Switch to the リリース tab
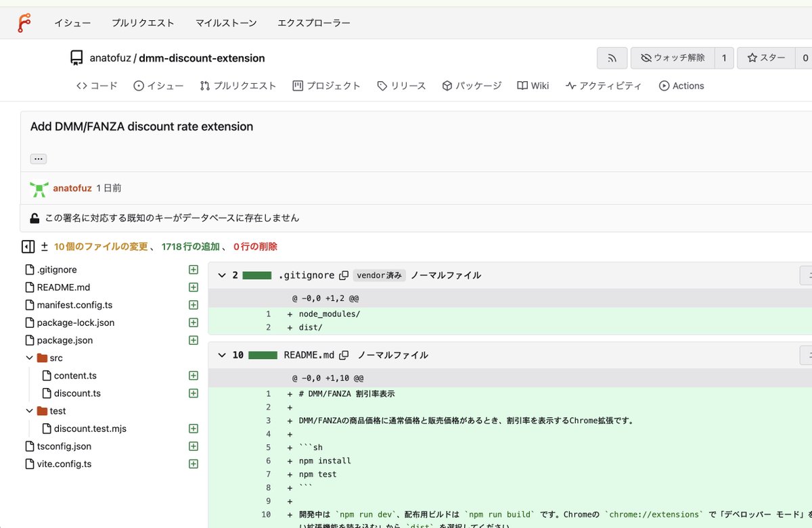Viewport: 812px width, 528px height. [x=401, y=86]
